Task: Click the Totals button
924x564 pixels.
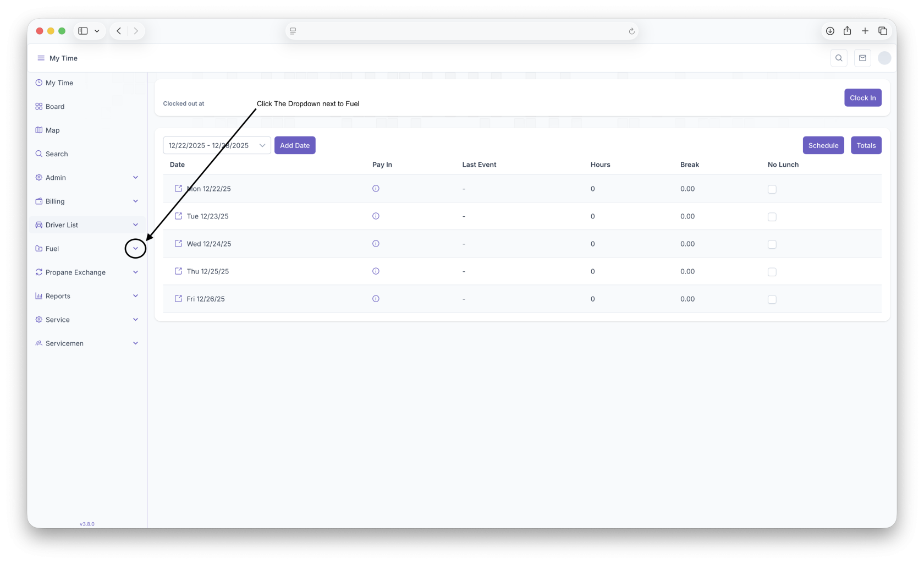Action: (x=866, y=145)
